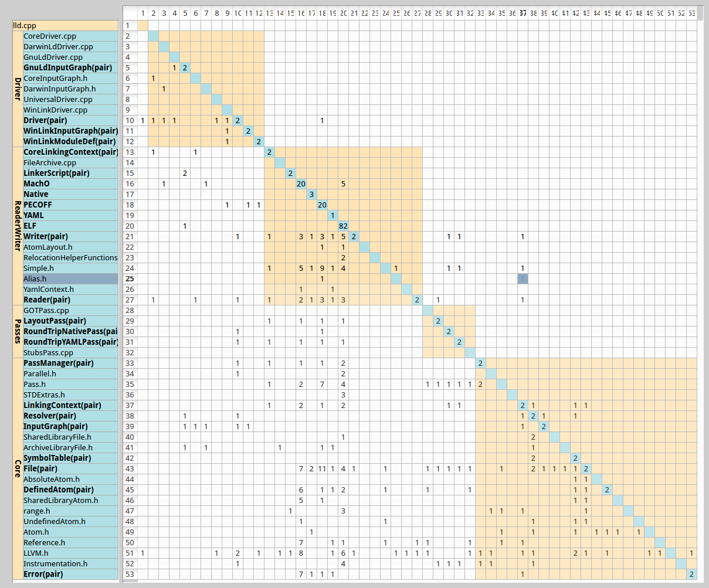This screenshot has width=709, height=588.
Task: Select AbsoluteAtom.h row label
Action: click(70, 480)
